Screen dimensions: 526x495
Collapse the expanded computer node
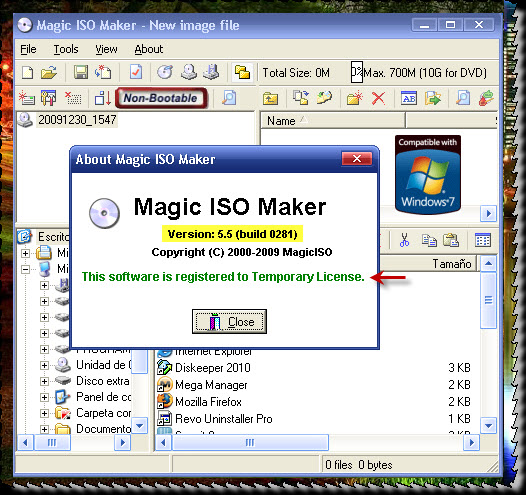tap(25, 269)
